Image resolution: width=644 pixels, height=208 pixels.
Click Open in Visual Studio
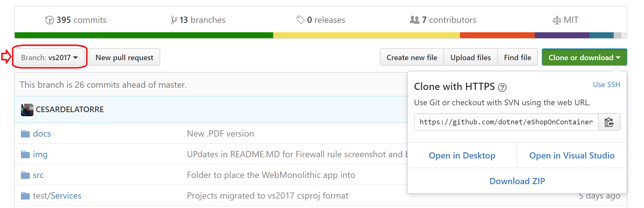[571, 155]
